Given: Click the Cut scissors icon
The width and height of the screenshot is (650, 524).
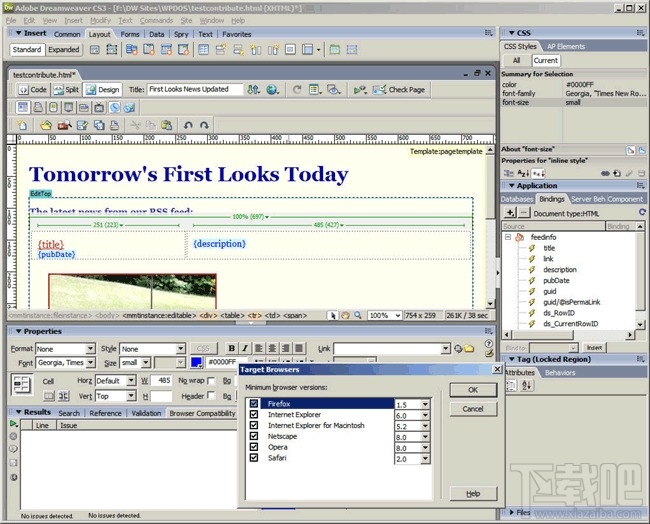Looking at the screenshot, I should point(136,125).
